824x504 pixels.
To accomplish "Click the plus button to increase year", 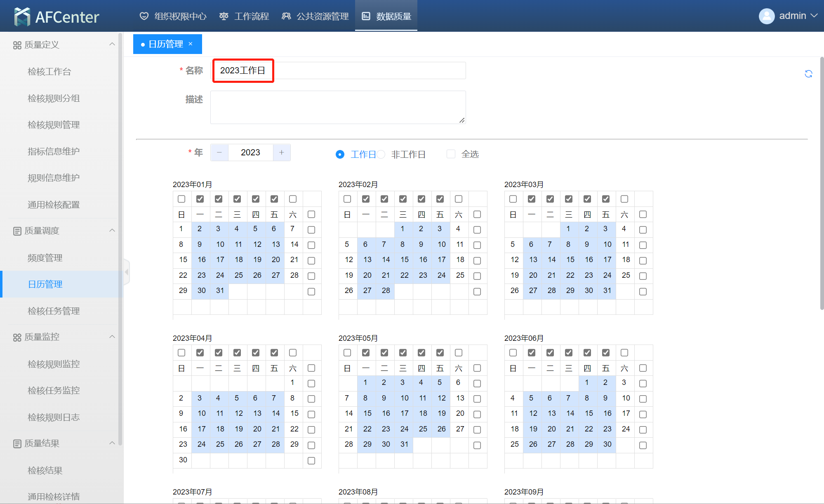I will click(282, 152).
